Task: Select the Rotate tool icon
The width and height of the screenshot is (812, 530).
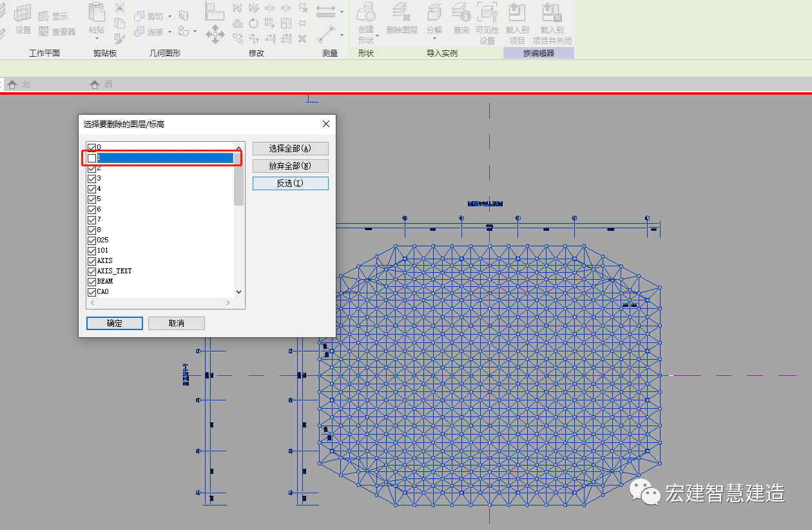Action: 253,23
